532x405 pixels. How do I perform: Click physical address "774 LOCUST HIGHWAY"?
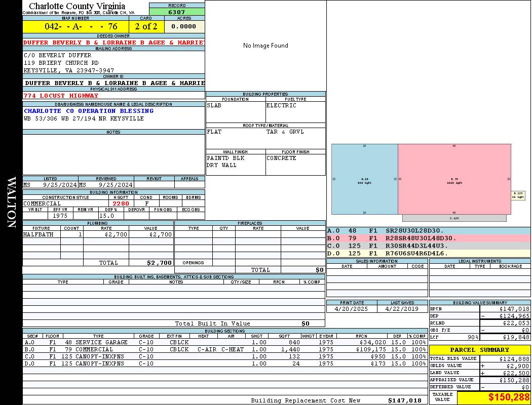(x=61, y=96)
